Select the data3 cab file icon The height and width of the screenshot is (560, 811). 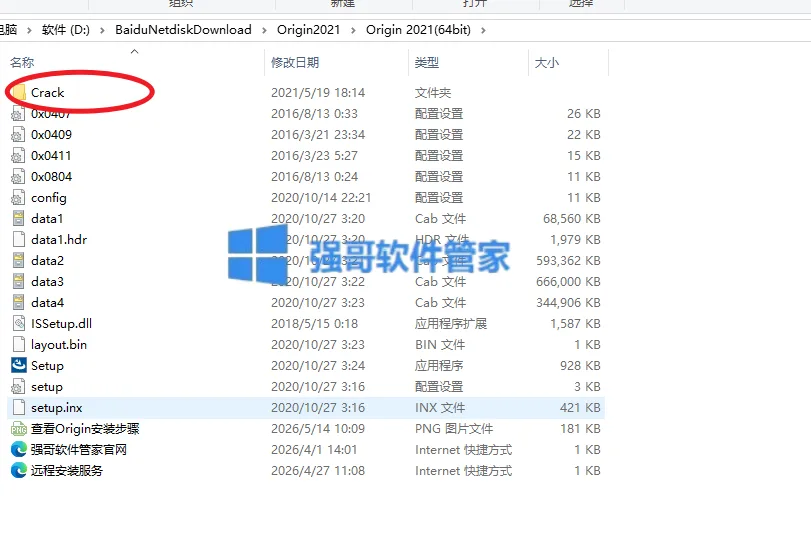pyautogui.click(x=18, y=282)
